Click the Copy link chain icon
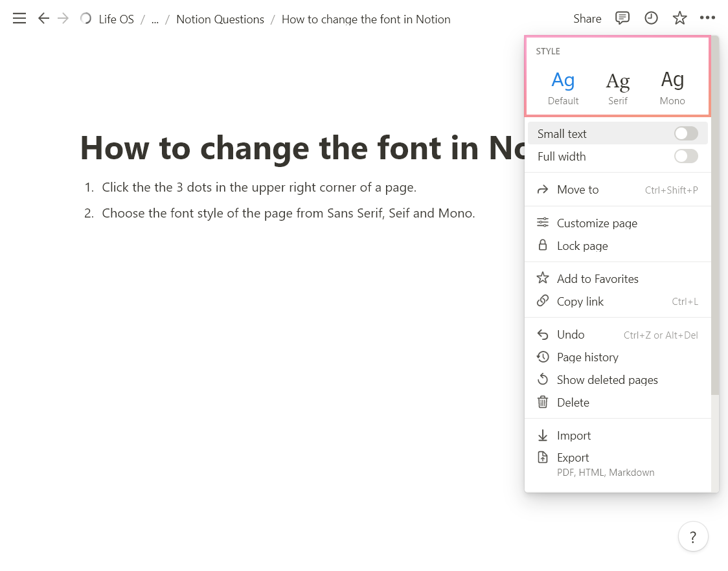The image size is (728, 571). click(543, 301)
